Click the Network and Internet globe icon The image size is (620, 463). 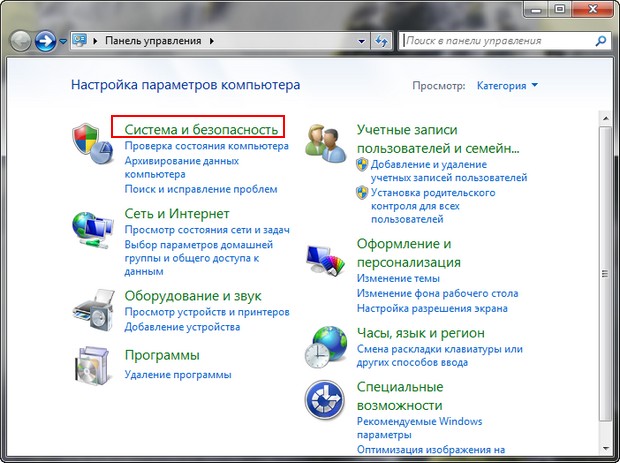93,230
